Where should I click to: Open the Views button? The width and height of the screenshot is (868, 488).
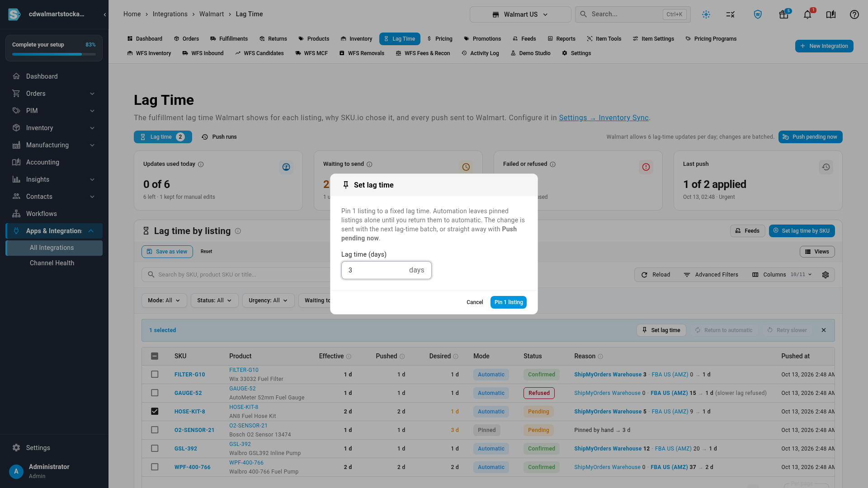(x=817, y=252)
